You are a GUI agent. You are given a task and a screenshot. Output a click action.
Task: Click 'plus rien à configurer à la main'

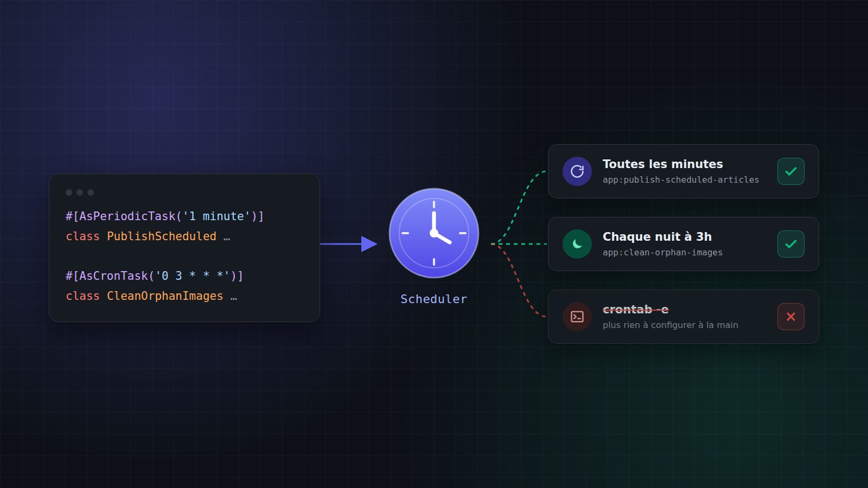pos(671,325)
